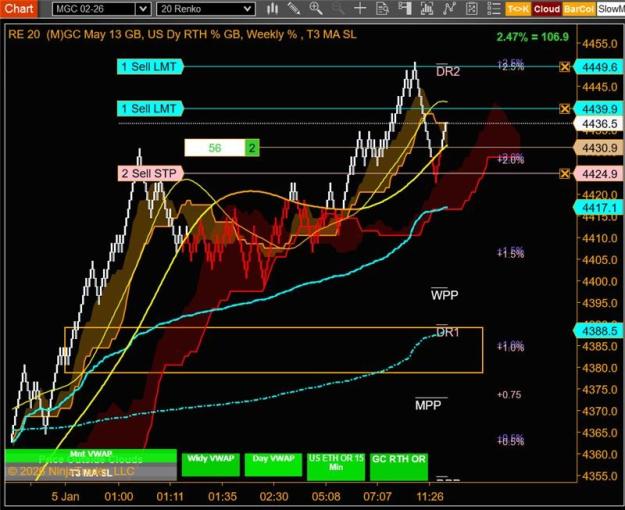The width and height of the screenshot is (625, 510).
Task: Click the +0.75 percent level label
Action: pos(509,395)
